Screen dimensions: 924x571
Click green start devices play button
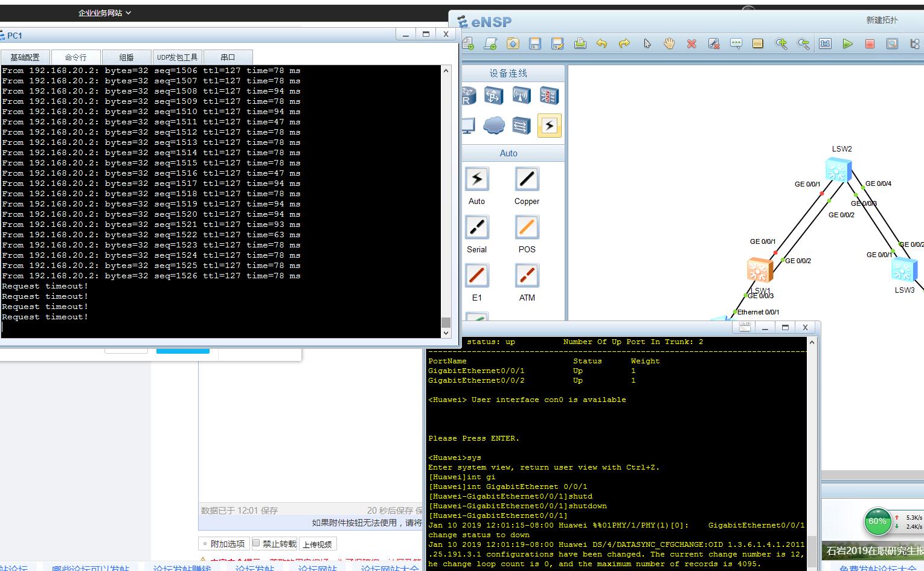click(848, 43)
